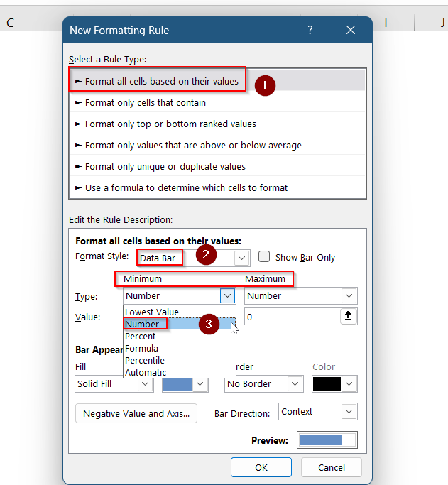Select Percentile from the dropdown list
Viewport: 448px width, 485px height.
(180, 360)
